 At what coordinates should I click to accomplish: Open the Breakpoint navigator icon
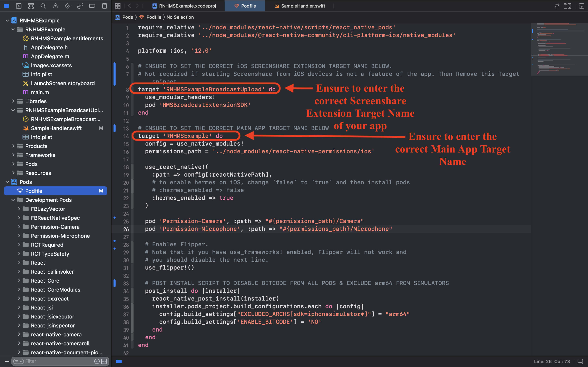(92, 6)
